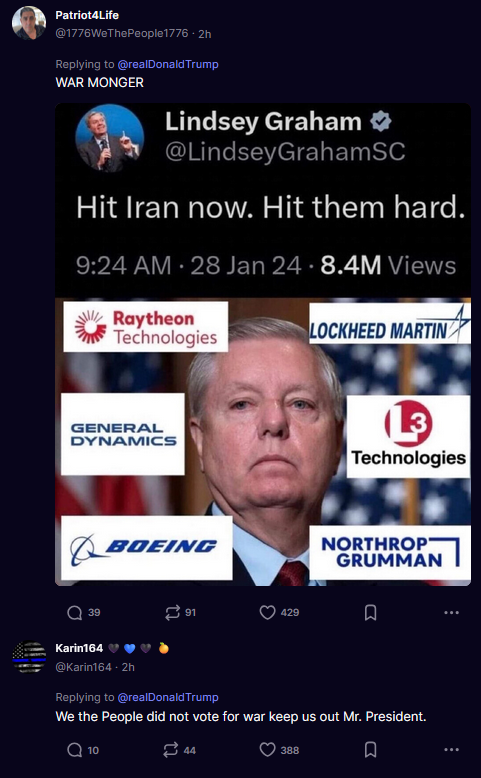Click the Patriot4Life display name
Screen dimensions: 481x778
87,15
